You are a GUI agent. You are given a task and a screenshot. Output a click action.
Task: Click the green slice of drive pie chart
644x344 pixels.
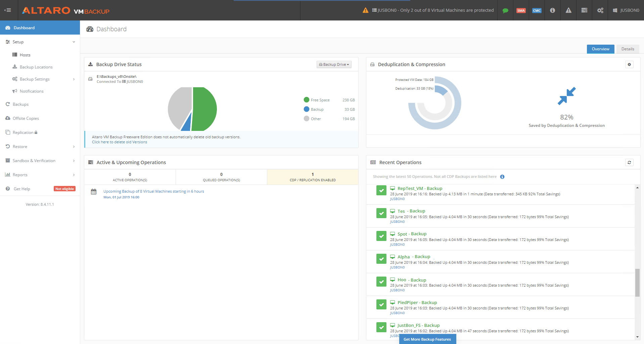click(x=204, y=109)
